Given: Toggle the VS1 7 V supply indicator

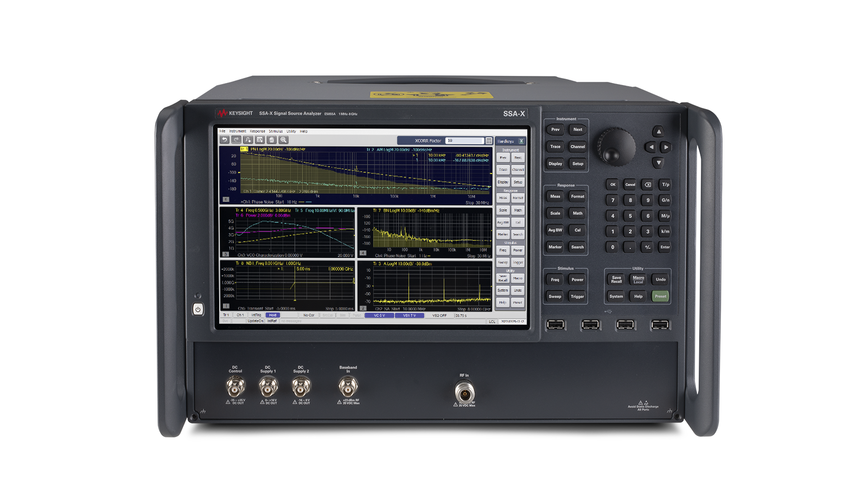Looking at the screenshot, I should [x=409, y=315].
